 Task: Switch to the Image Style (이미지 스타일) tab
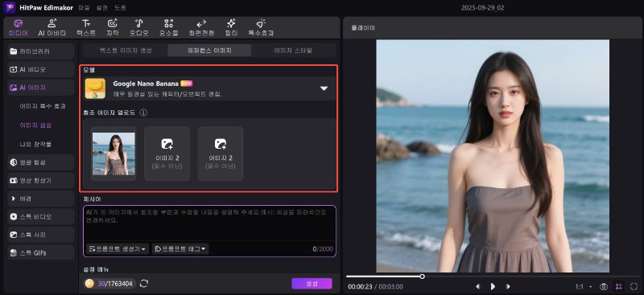point(293,51)
